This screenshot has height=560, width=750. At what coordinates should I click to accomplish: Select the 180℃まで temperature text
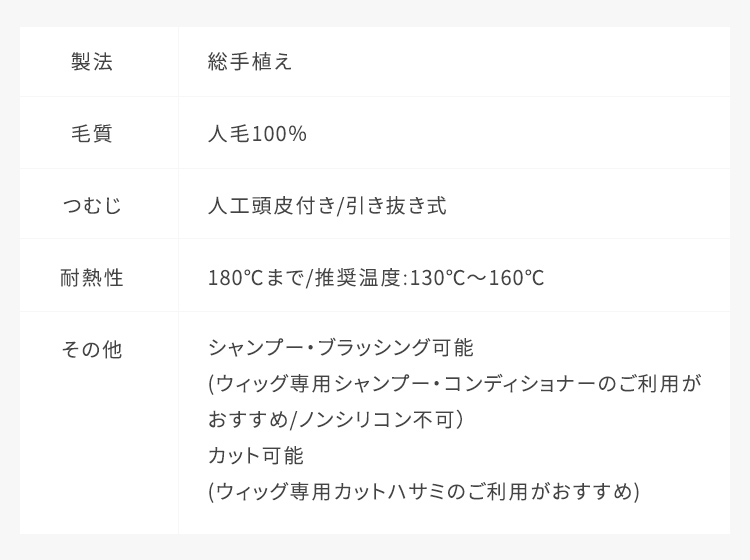(x=256, y=277)
